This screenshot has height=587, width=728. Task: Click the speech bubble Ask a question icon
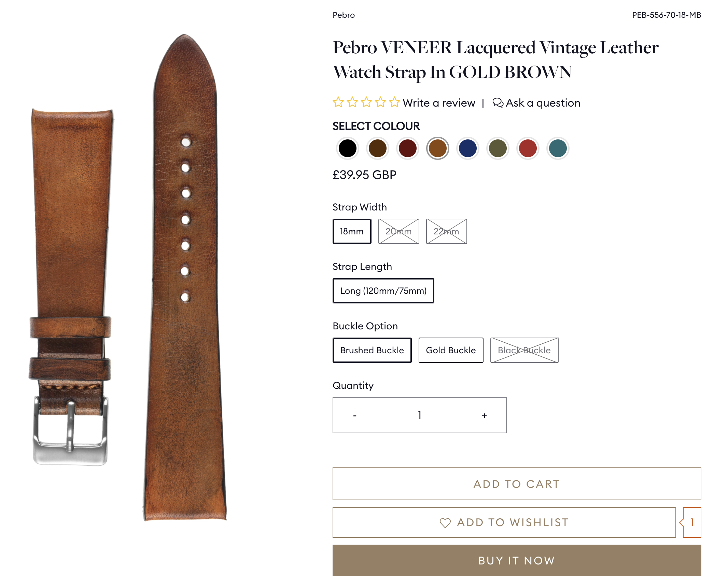[x=498, y=103]
